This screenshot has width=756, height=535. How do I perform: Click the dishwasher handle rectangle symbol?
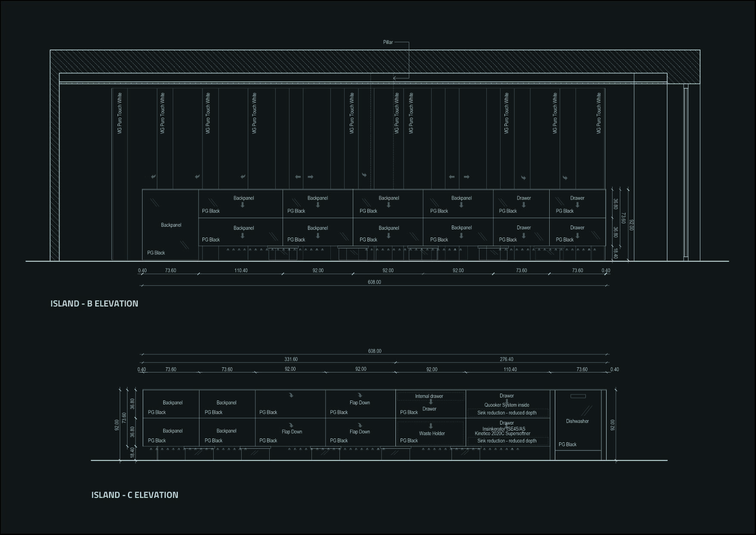point(578,396)
